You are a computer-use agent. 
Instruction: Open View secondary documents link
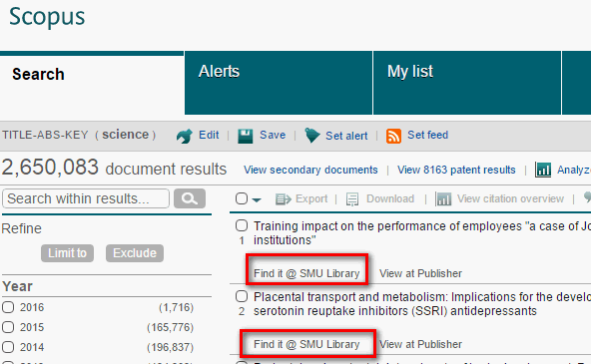[310, 170]
